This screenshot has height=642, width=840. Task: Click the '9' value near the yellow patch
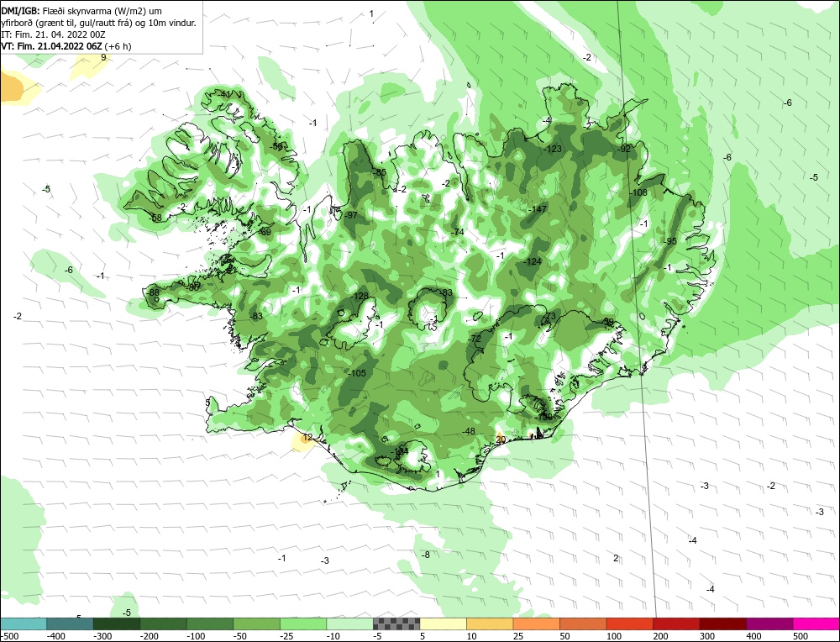tap(103, 57)
